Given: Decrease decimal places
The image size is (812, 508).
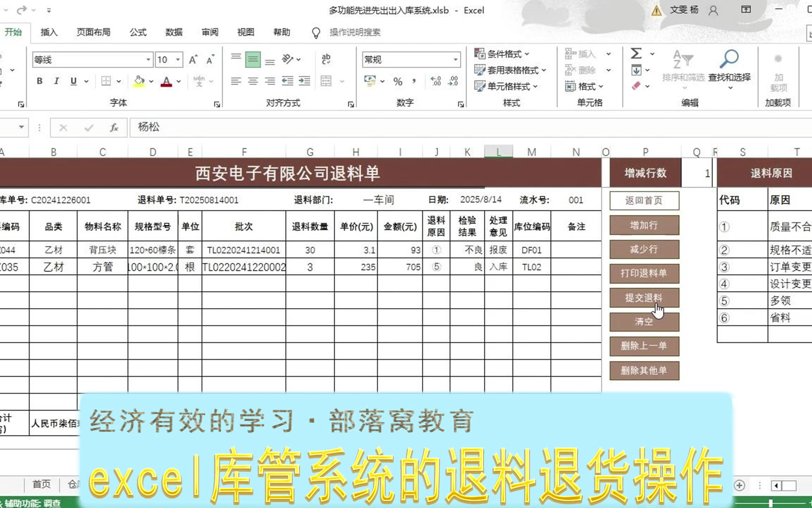Looking at the screenshot, I should [453, 81].
